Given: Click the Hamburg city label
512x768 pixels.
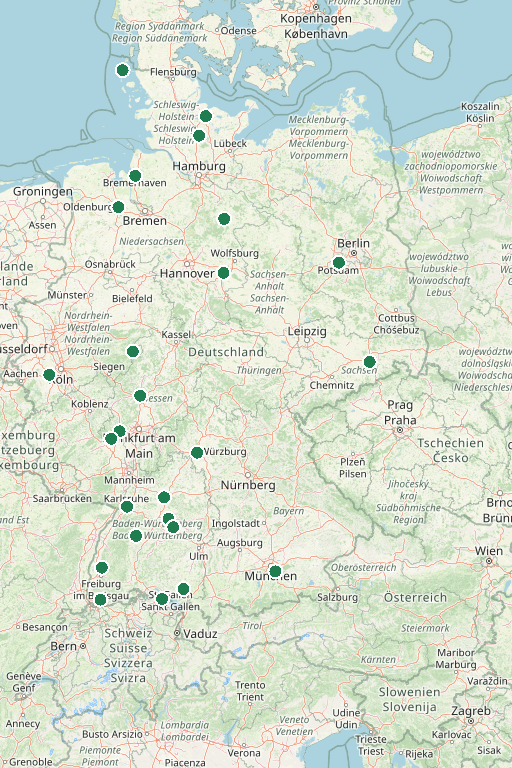Looking at the screenshot, I should click(x=199, y=166).
